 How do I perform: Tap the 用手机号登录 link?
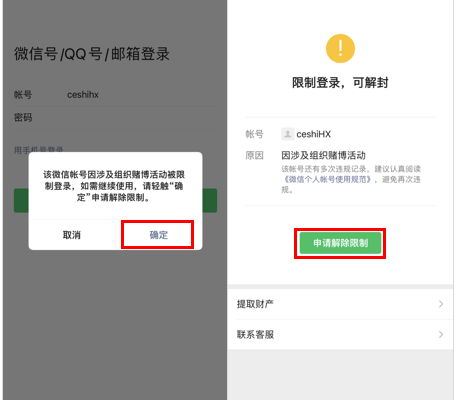[x=38, y=149]
